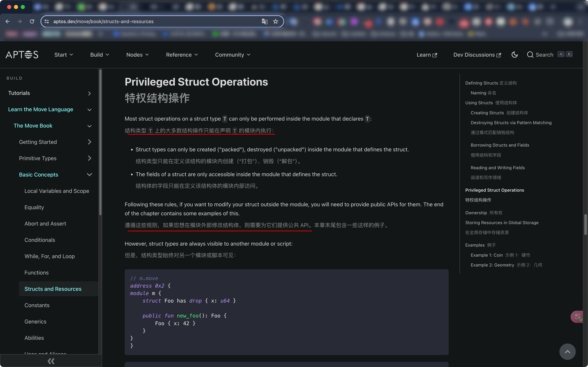Open Abort and Assert page
This screenshot has height=367, width=588.
tap(45, 223)
